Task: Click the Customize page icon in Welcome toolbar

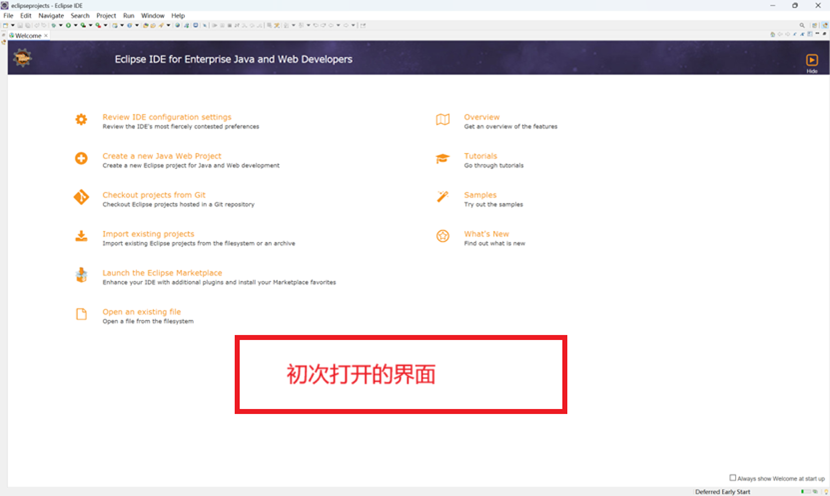Action: [810, 34]
